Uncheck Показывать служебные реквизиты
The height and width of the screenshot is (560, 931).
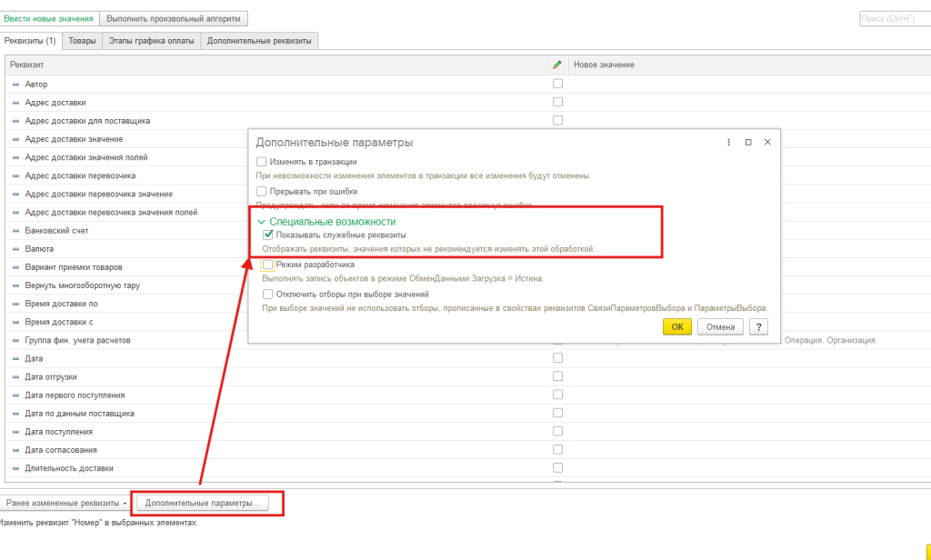[x=267, y=235]
